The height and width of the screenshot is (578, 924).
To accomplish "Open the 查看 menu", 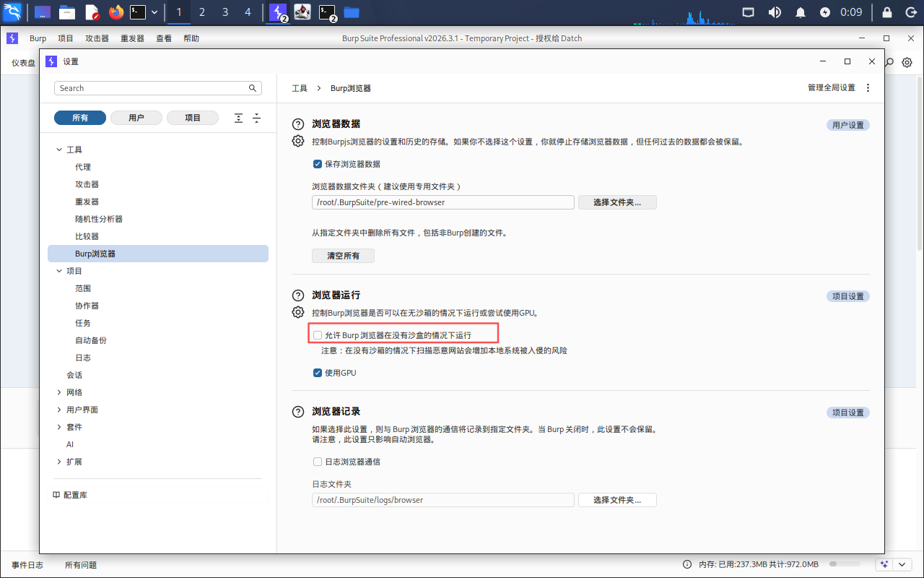I will click(x=164, y=38).
